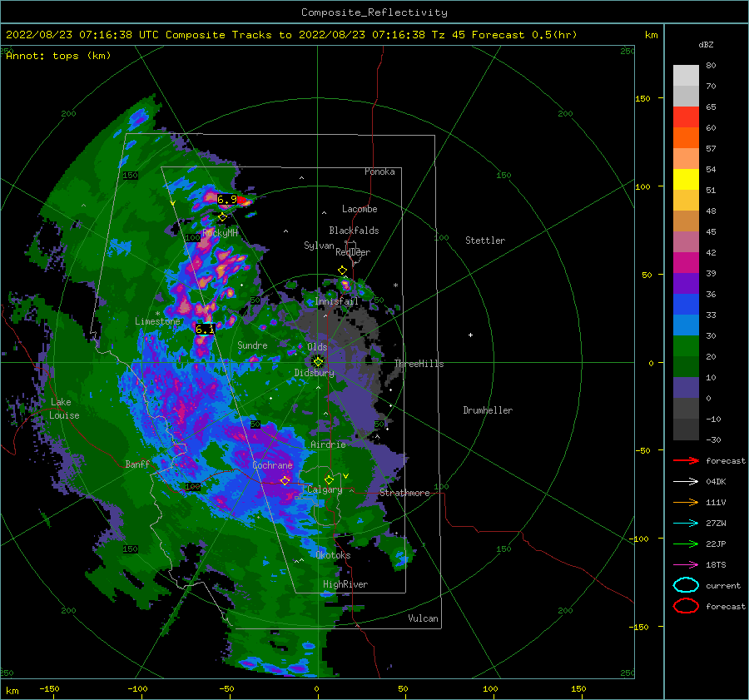Click the Innisfail city label
The height and width of the screenshot is (700, 749).
(x=336, y=301)
